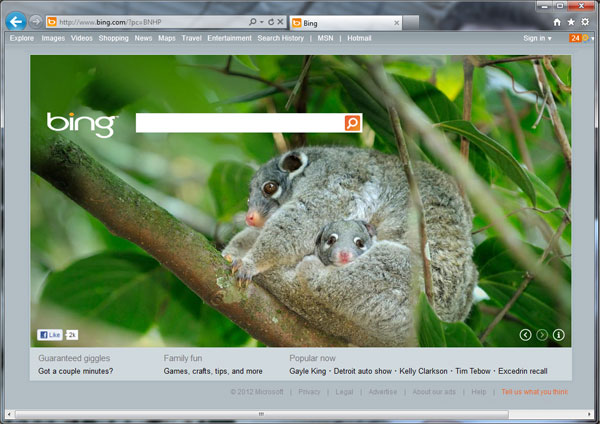Open image info icon
The image size is (600, 424).
click(558, 335)
